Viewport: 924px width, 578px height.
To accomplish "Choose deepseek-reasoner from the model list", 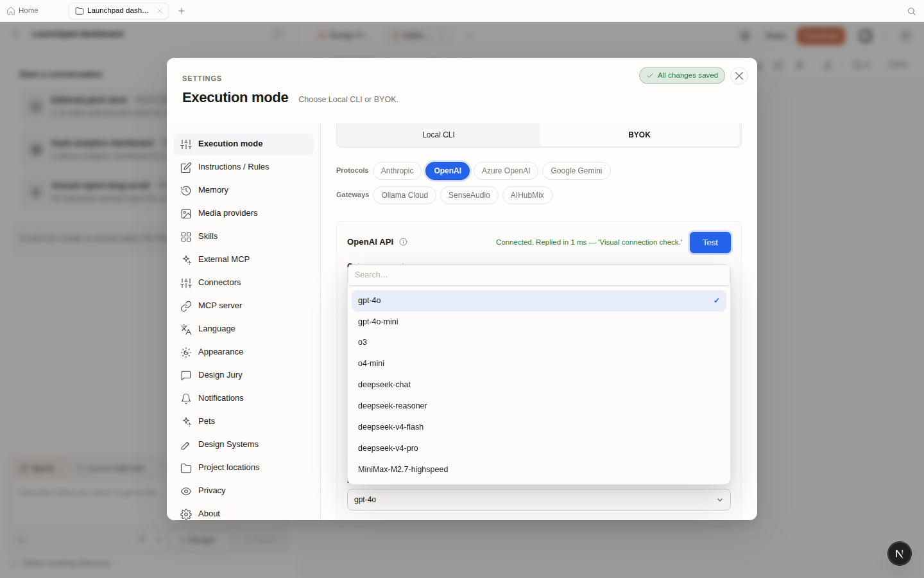I will click(539, 406).
